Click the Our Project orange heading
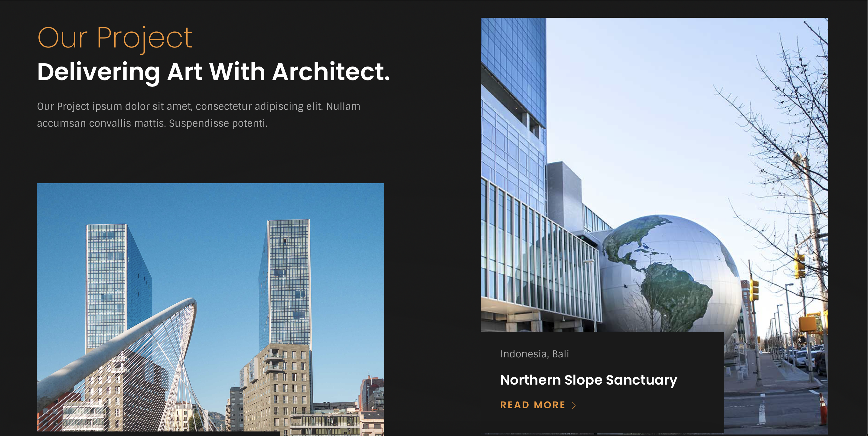868x436 pixels. coord(115,38)
